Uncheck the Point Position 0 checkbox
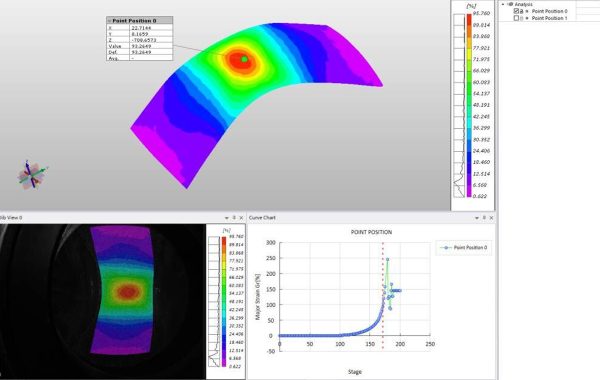Image resolution: width=600 pixels, height=380 pixels. pos(516,11)
